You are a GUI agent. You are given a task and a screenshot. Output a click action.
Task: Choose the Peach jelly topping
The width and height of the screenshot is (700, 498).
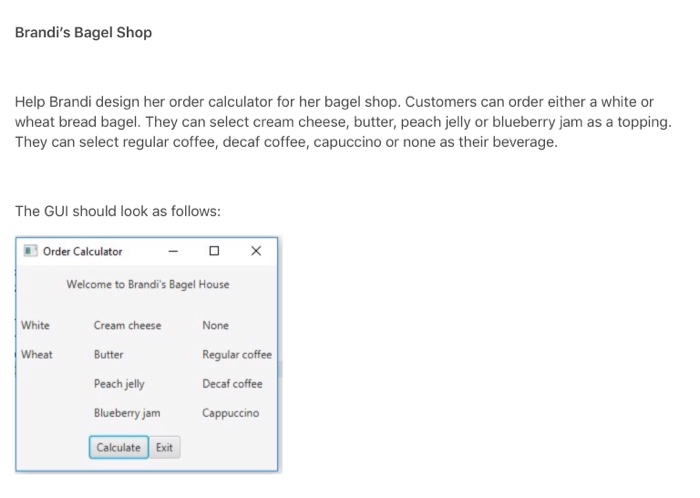119,384
